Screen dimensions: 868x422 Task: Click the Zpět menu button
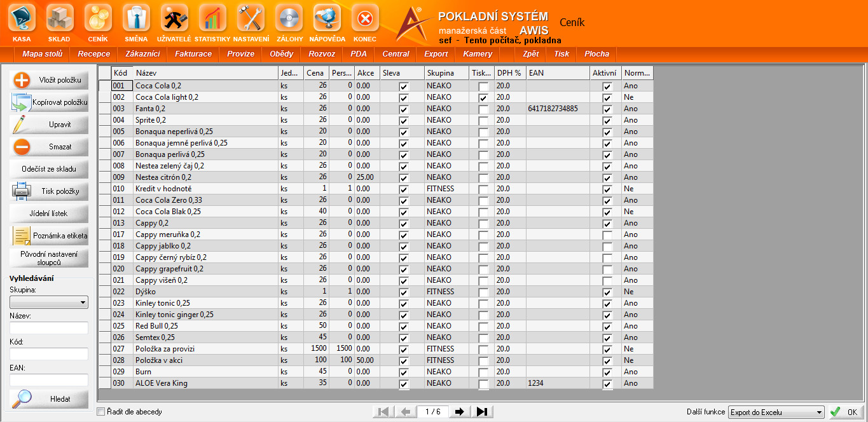(x=530, y=54)
